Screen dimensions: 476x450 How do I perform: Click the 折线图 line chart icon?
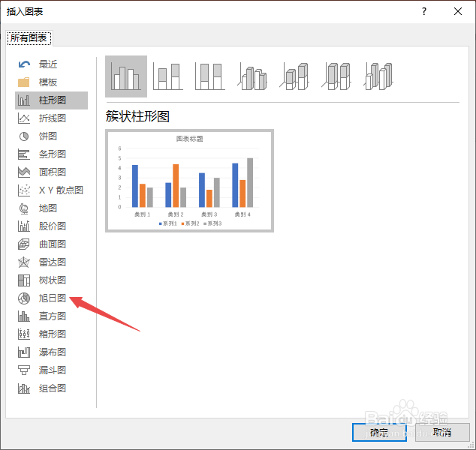(24, 118)
